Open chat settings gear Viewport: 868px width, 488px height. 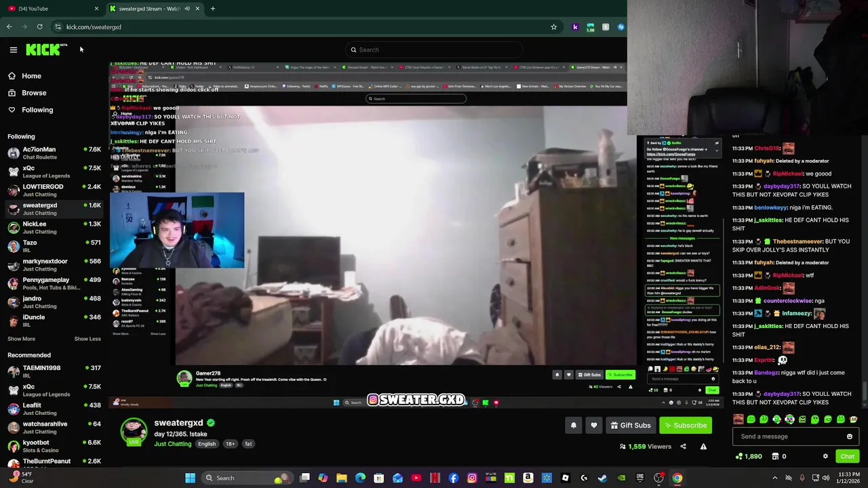point(825,457)
